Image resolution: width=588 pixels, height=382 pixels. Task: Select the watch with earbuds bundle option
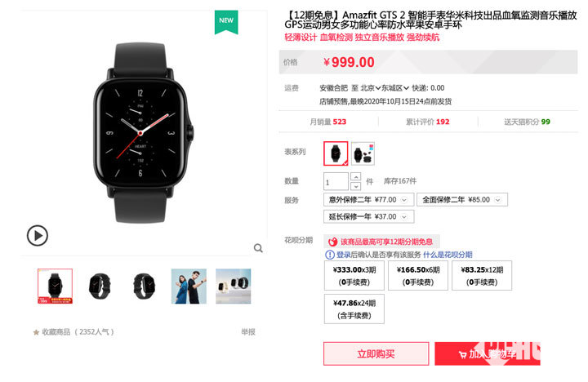coord(363,153)
